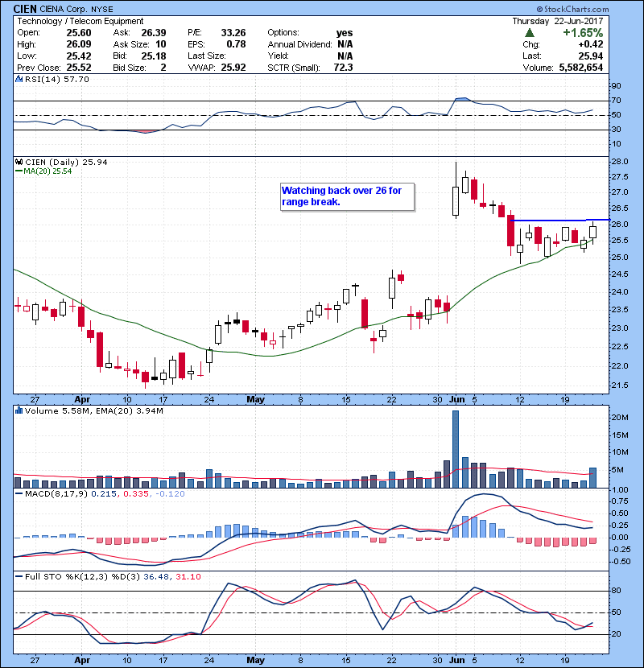Click the VWAP value 25.92

pyautogui.click(x=233, y=68)
